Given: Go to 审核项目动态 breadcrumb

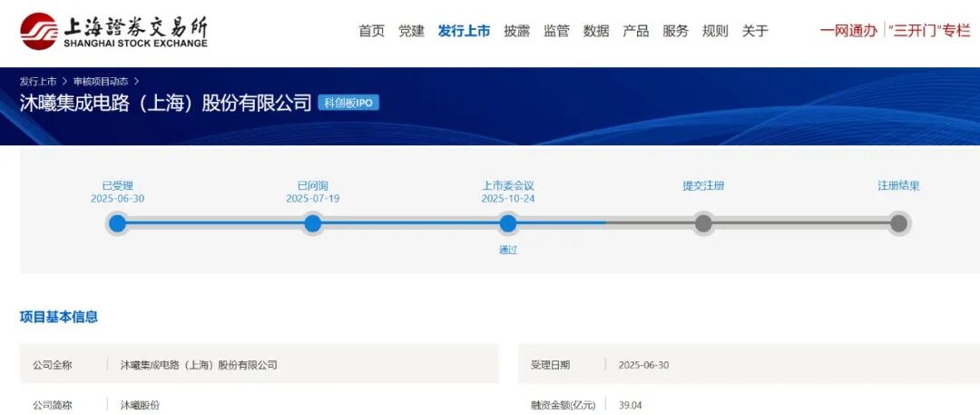Looking at the screenshot, I should 101,82.
